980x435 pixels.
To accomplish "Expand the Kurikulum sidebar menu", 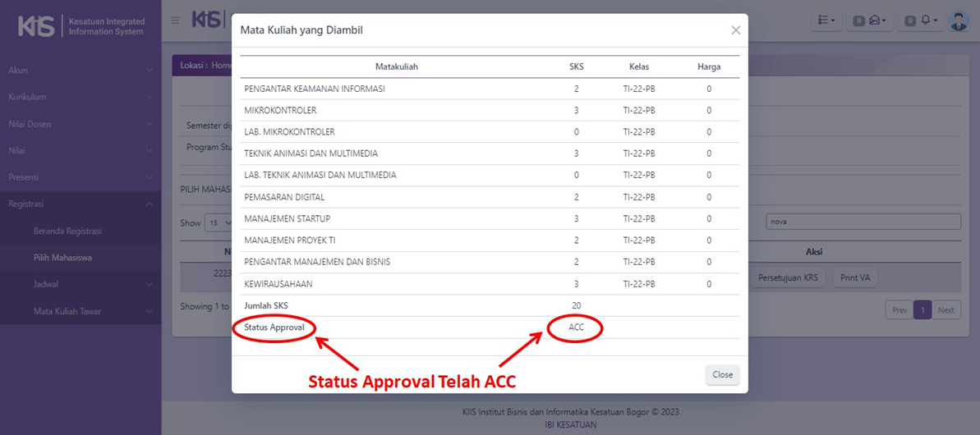I will 80,97.
